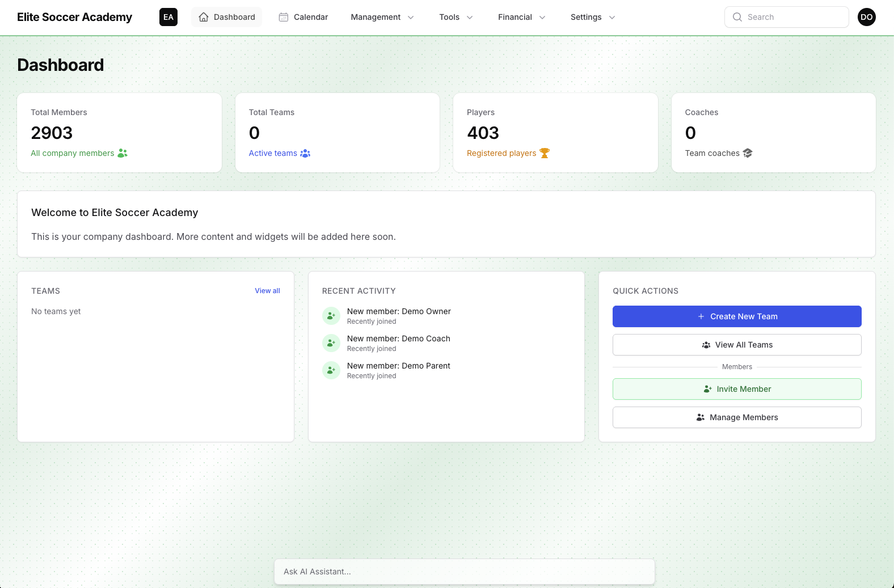Click the Demo Parent new member icon
894x588 pixels.
(331, 370)
